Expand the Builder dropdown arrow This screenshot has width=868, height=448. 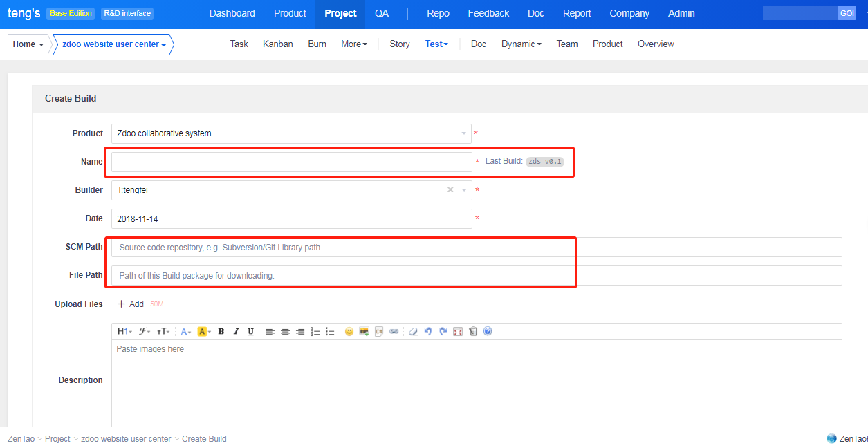[464, 190]
